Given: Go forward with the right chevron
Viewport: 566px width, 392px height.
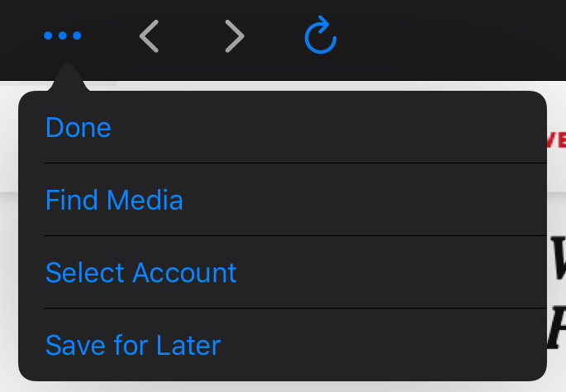Looking at the screenshot, I should coord(235,36).
